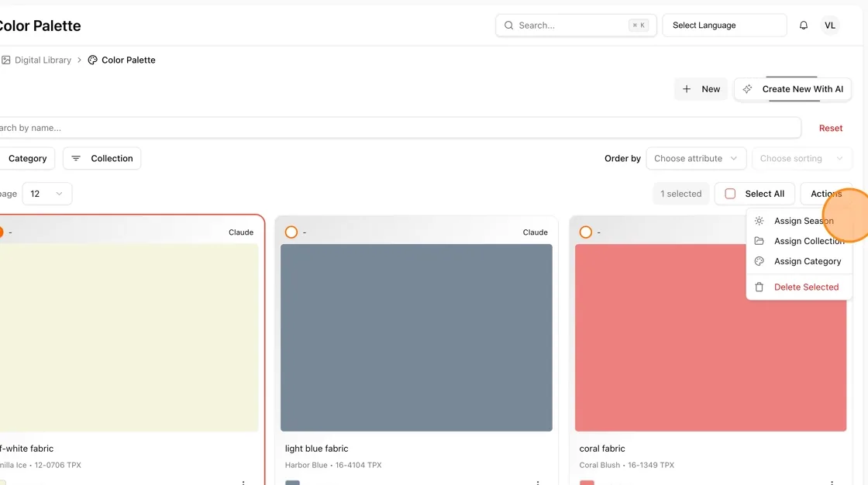Select the coral fabric card circle
This screenshot has height=485, width=868.
click(x=586, y=232)
